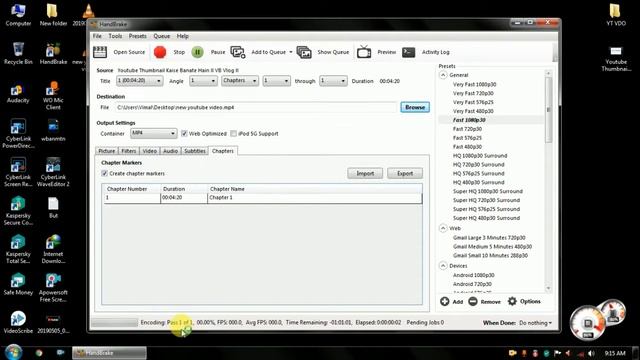Select the Computer desktop icon
The height and width of the screenshot is (360, 640).
click(18, 15)
